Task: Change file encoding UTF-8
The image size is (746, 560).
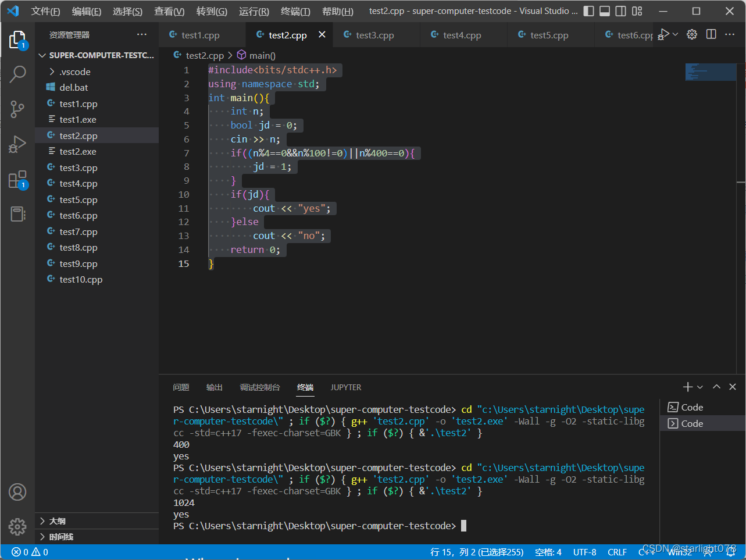Action: 585,552
